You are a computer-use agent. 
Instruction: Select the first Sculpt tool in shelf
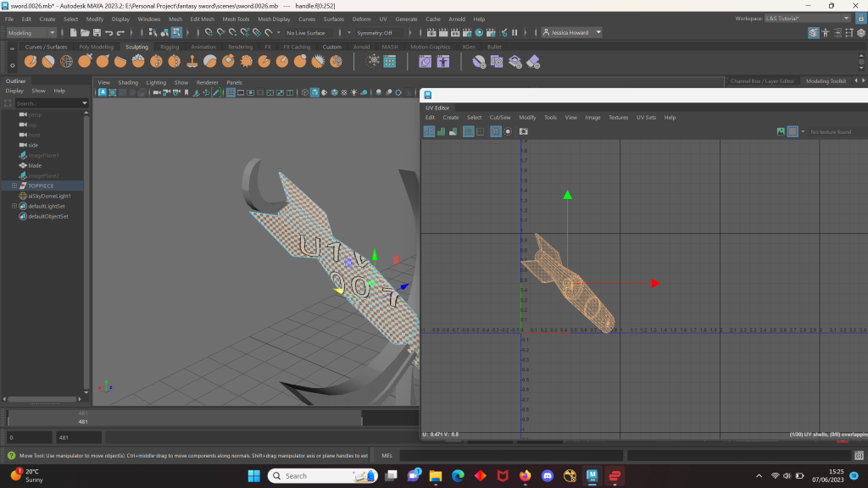point(31,61)
